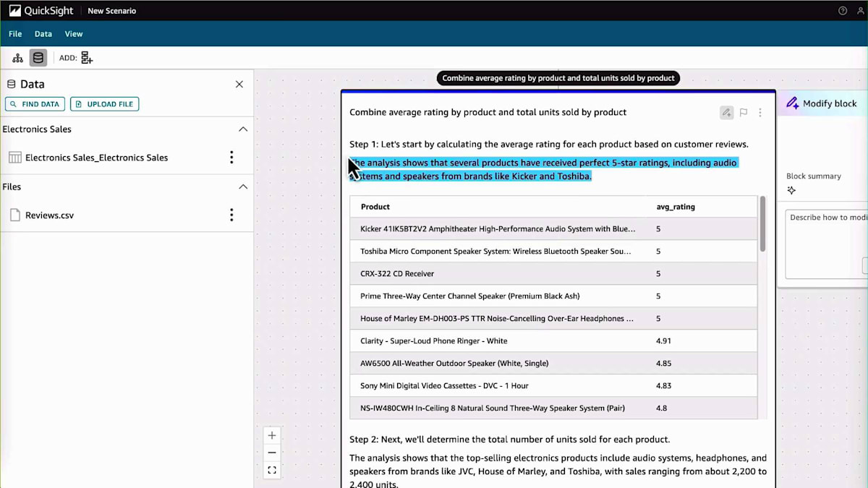Toggle the Data panel database icon
868x488 pixels.
pos(38,58)
